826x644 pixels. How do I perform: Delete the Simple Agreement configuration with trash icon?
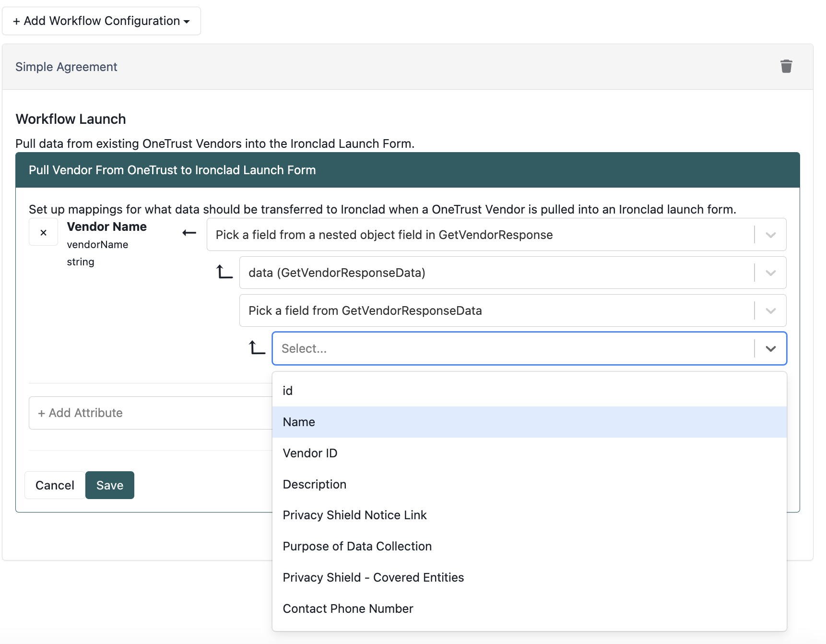[x=786, y=66]
